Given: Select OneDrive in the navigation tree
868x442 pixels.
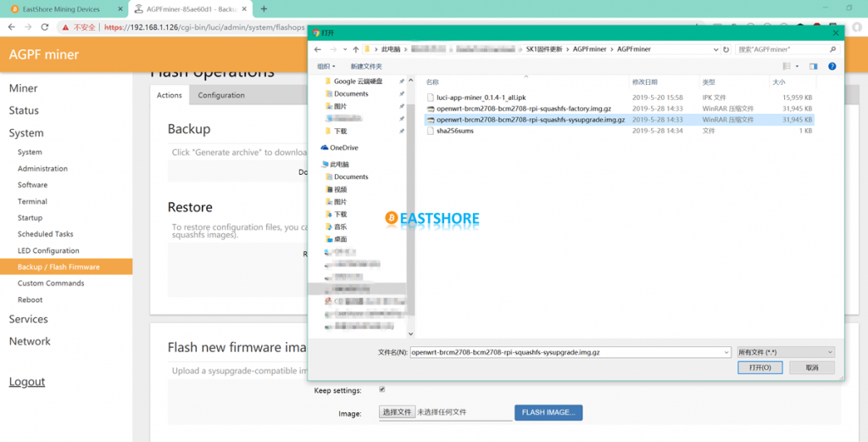Looking at the screenshot, I should [x=343, y=148].
